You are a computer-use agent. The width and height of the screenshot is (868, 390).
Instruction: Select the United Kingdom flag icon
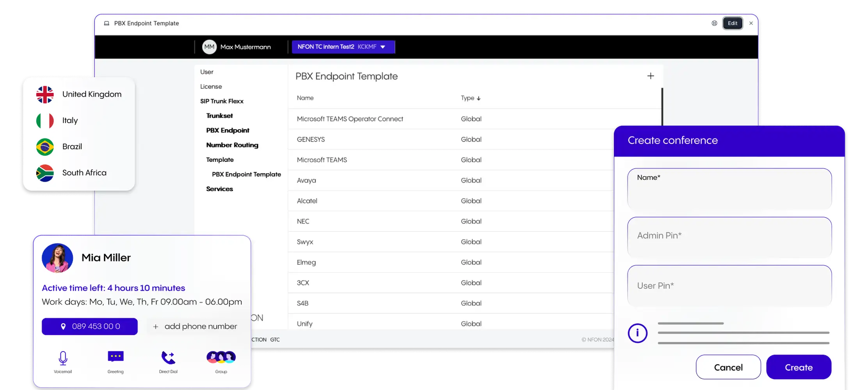pos(45,94)
